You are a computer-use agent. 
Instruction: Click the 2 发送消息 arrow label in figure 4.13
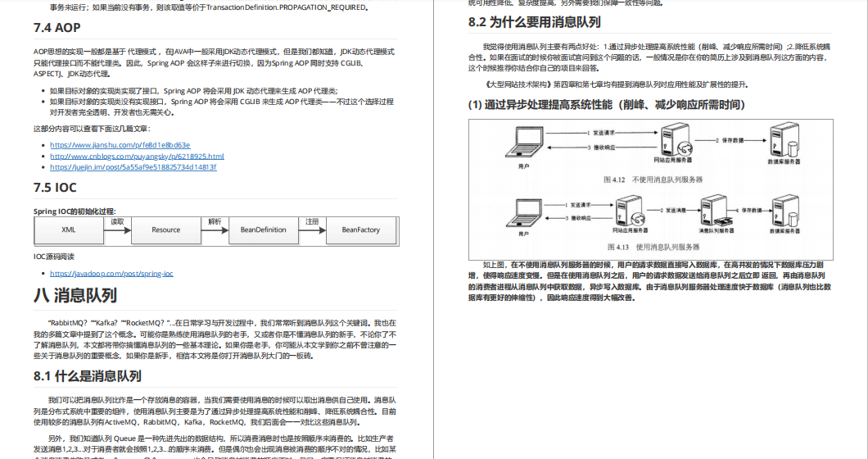[x=673, y=210]
